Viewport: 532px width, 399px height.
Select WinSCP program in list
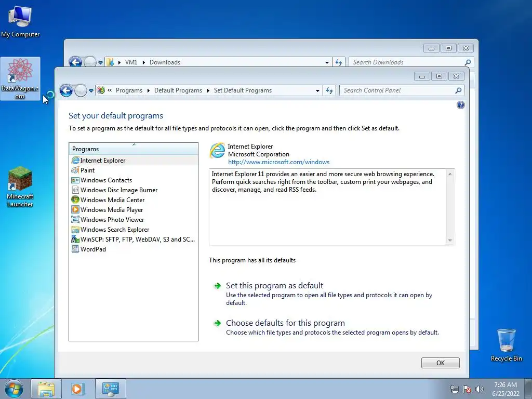coord(134,239)
